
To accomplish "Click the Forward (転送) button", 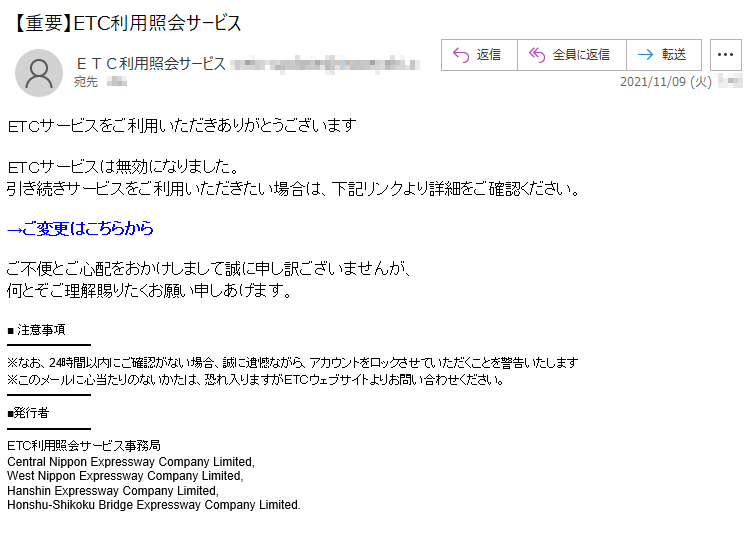I will (x=664, y=55).
